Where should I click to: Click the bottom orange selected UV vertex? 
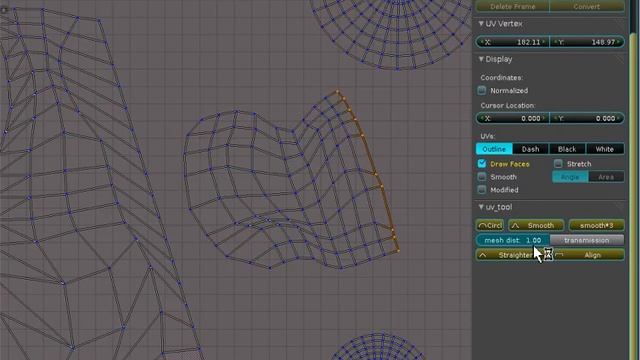coord(398,251)
